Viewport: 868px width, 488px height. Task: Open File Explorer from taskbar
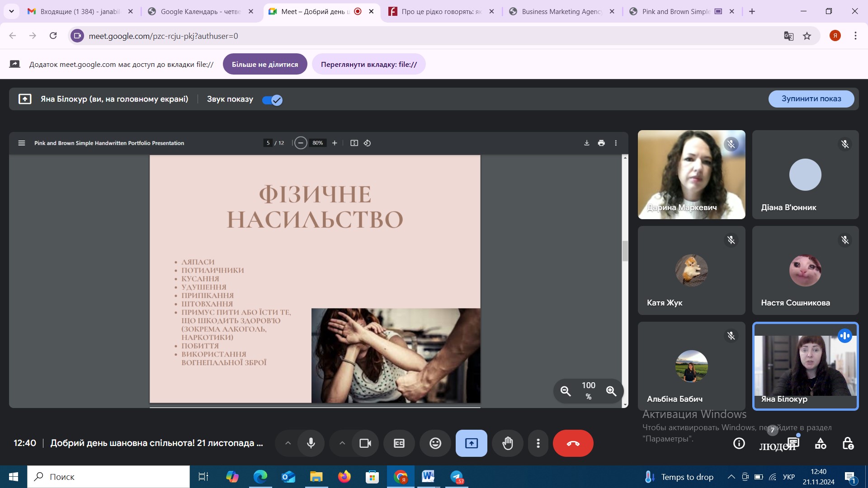(316, 477)
